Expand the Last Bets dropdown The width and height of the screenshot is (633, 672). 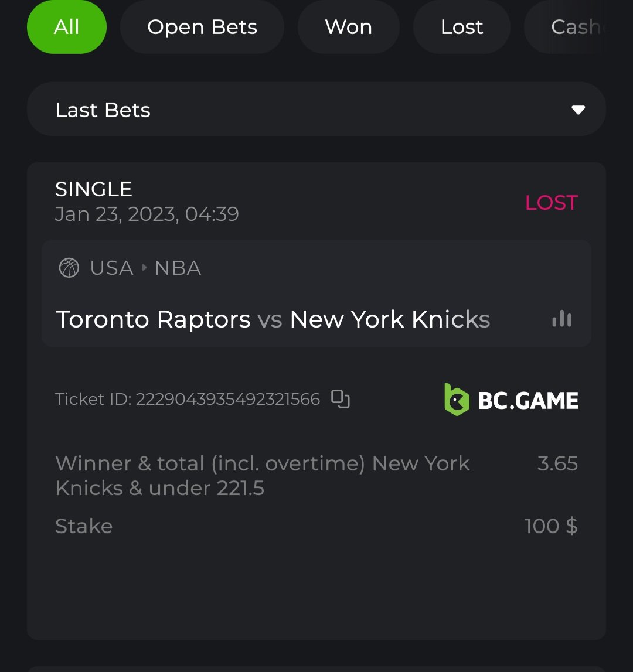pos(316,110)
